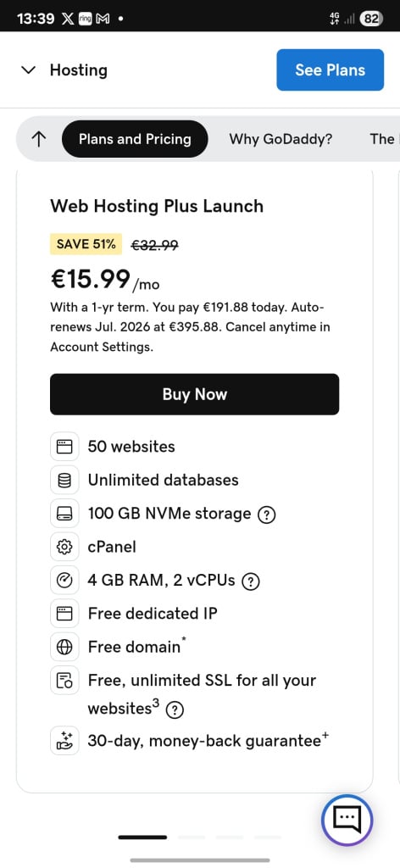This screenshot has width=400, height=868.
Task: Click the See Plans button
Action: pyautogui.click(x=331, y=70)
